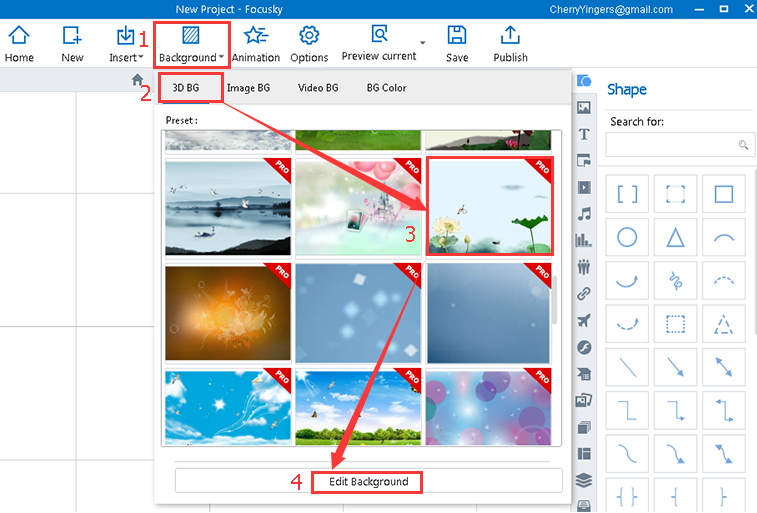
Task: Insert the solid triangle shape
Action: [x=675, y=237]
